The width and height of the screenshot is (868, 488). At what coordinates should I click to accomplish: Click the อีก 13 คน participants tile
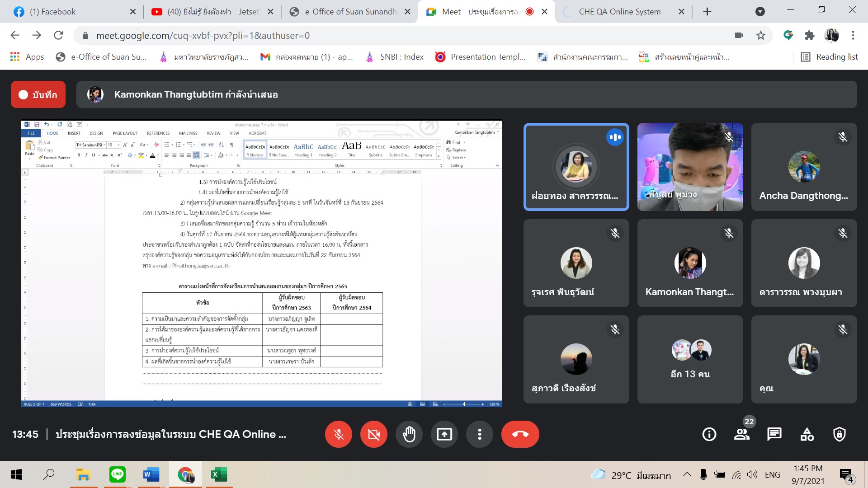point(690,359)
